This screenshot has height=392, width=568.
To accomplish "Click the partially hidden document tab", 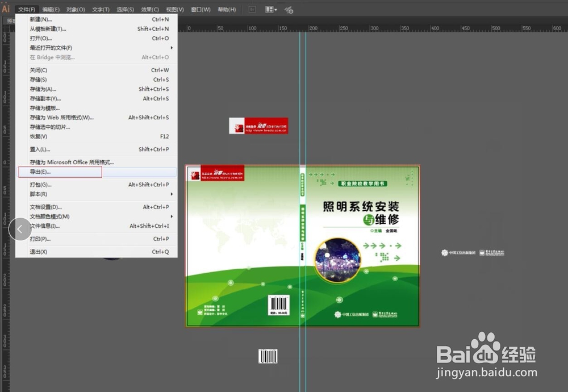I will pos(11,21).
